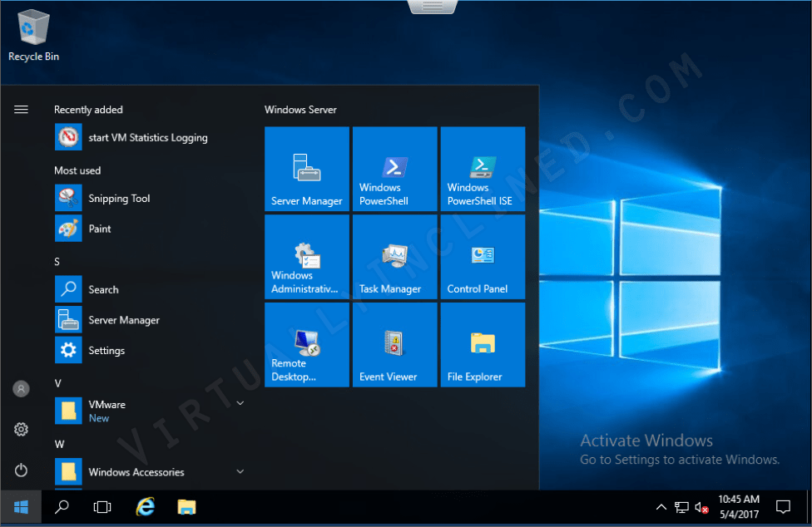
Task: Click the Power button in Start menu
Action: (x=22, y=470)
